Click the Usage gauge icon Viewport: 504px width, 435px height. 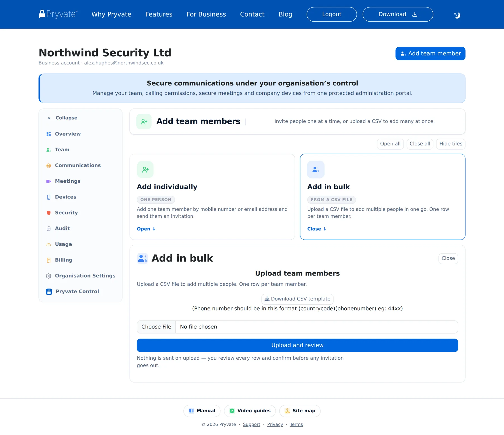pyautogui.click(x=49, y=244)
